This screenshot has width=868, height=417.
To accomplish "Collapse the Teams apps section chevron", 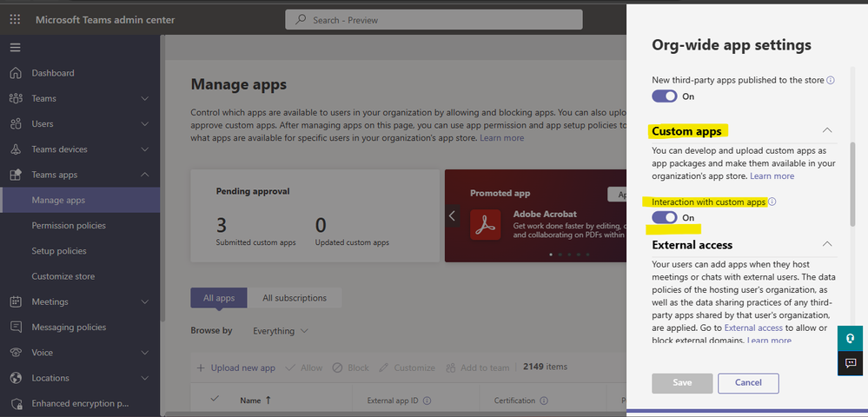I will click(x=145, y=175).
